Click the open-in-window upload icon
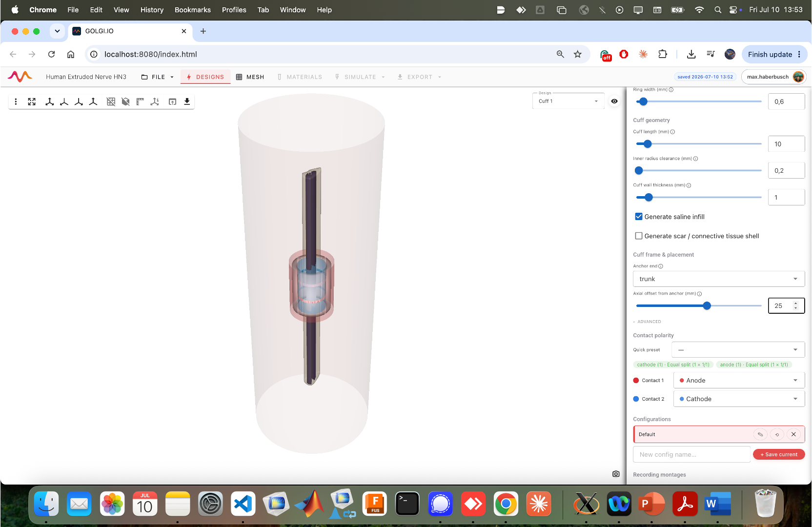The width and height of the screenshot is (812, 527). click(x=172, y=101)
